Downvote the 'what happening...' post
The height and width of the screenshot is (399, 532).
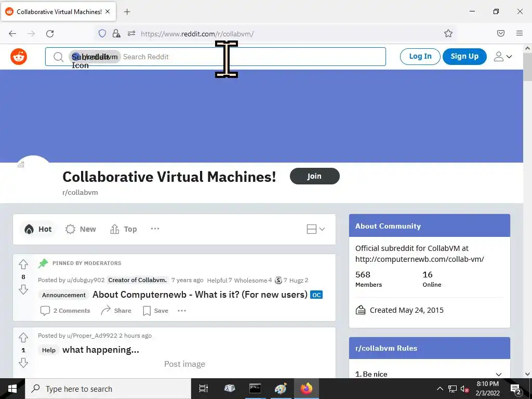(x=23, y=363)
